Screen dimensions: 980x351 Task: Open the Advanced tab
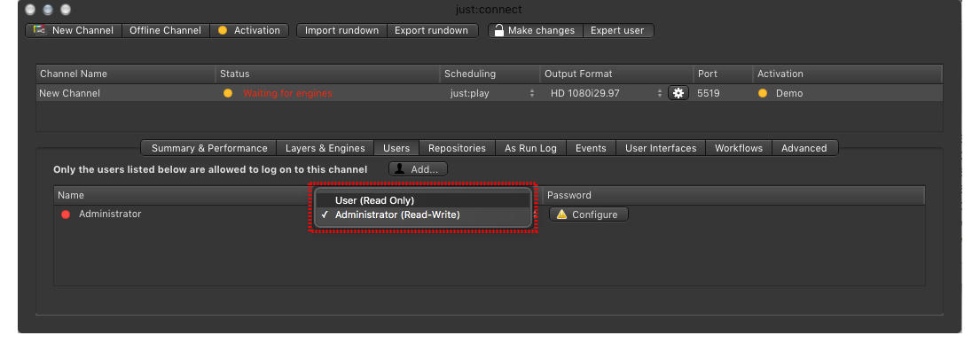pos(804,148)
